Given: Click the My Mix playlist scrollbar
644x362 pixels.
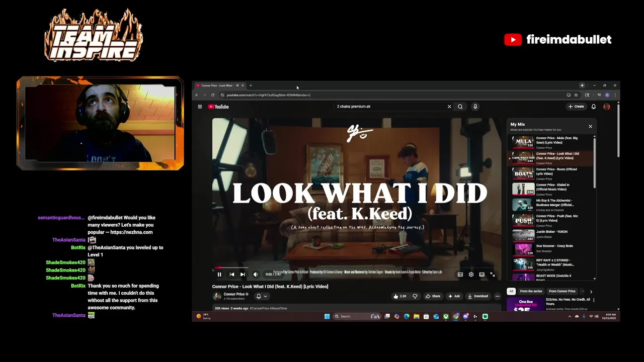Looking at the screenshot, I should [x=595, y=163].
